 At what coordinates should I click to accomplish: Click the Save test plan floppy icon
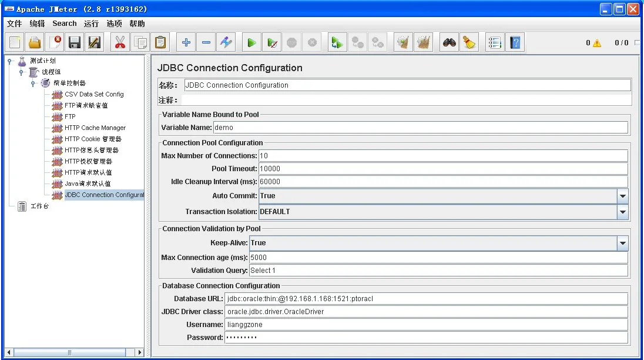(74, 42)
